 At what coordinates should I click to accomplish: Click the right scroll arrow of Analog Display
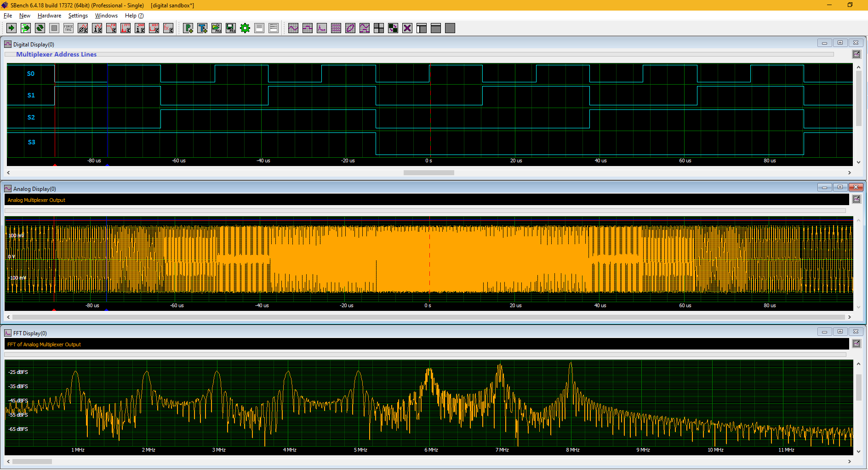click(849, 317)
